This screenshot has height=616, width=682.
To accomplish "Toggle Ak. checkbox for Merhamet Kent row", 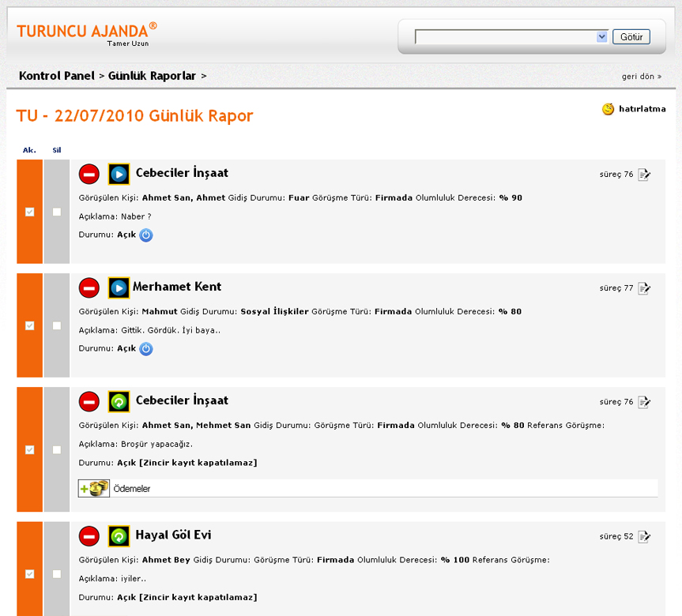I will (30, 325).
